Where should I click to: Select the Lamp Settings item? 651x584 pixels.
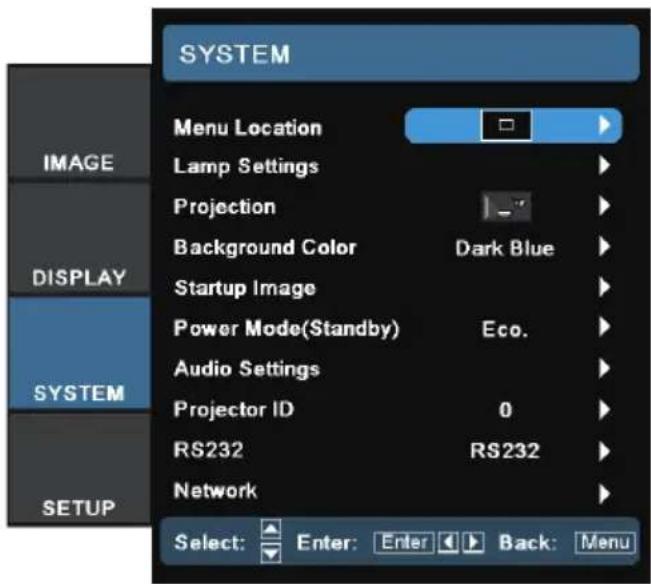246,166
